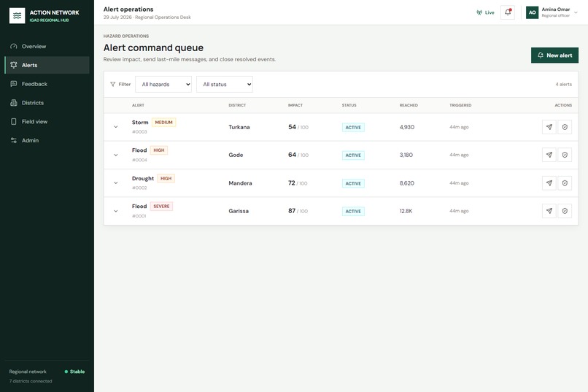Click the IMPACT column header
588x392 pixels.
[x=295, y=105]
